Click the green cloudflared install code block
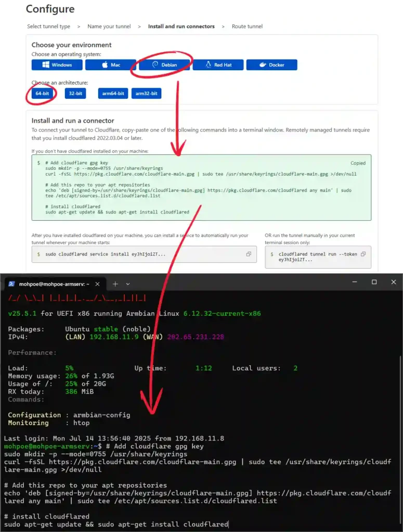Viewport: 403px width, 532px height. (201, 188)
